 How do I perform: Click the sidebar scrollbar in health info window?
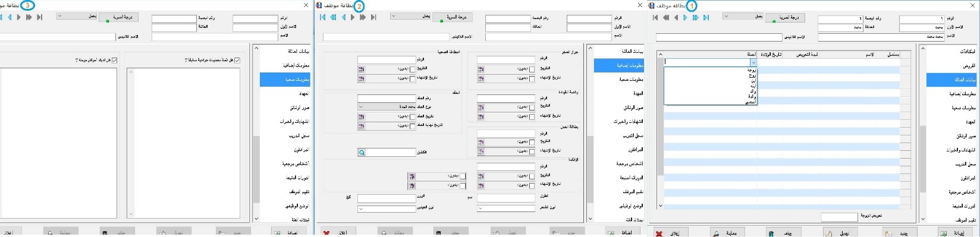[x=256, y=169]
